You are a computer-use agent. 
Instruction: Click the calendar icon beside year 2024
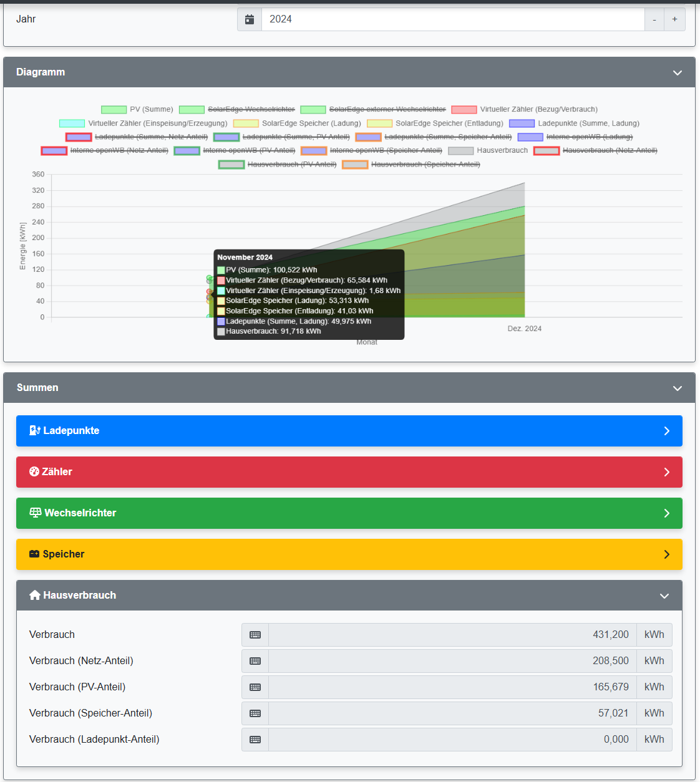pyautogui.click(x=250, y=19)
